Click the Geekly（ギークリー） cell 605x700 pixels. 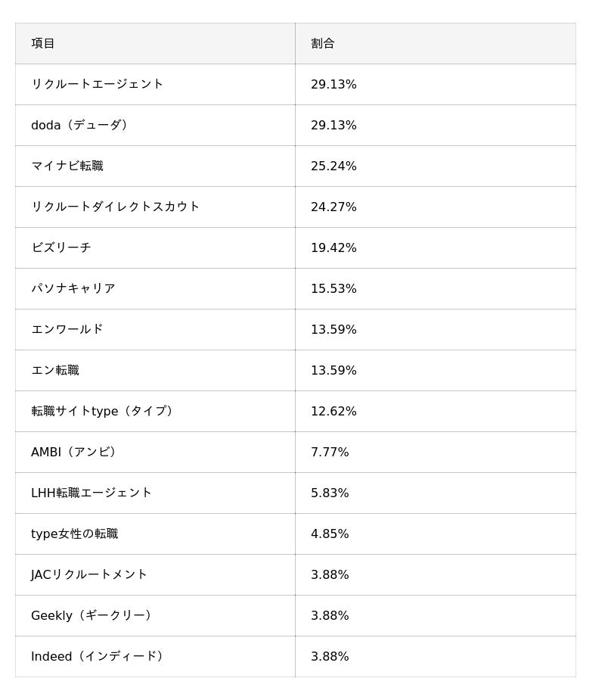pyautogui.click(x=94, y=615)
